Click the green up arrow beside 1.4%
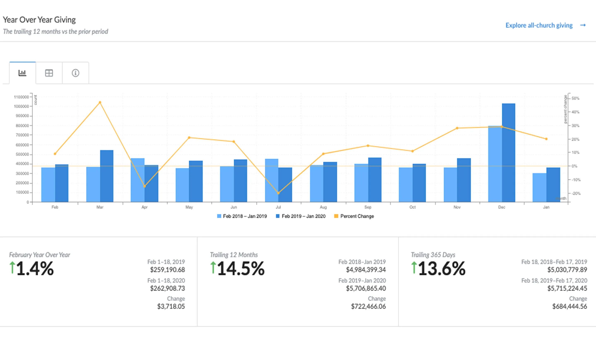The height and width of the screenshot is (364, 596). click(12, 268)
